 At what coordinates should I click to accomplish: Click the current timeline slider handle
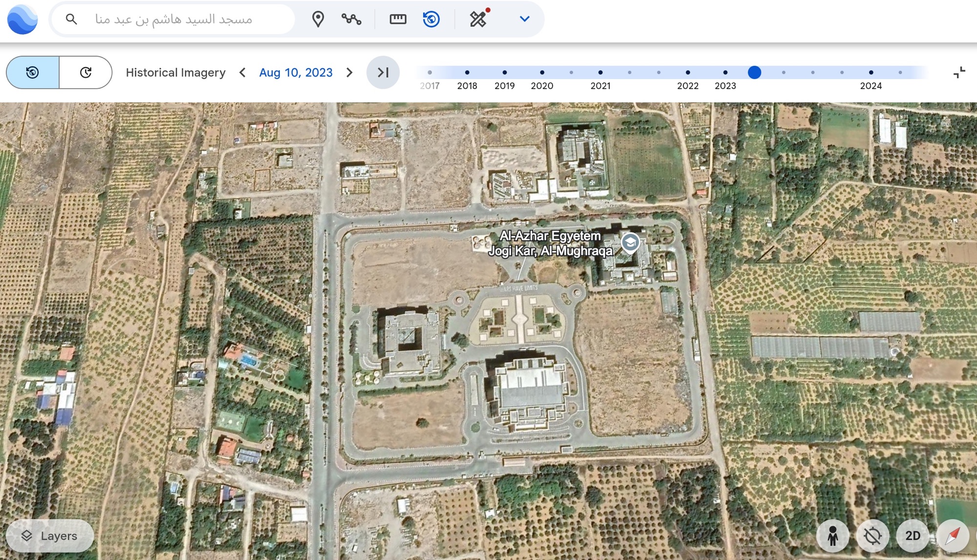point(754,73)
